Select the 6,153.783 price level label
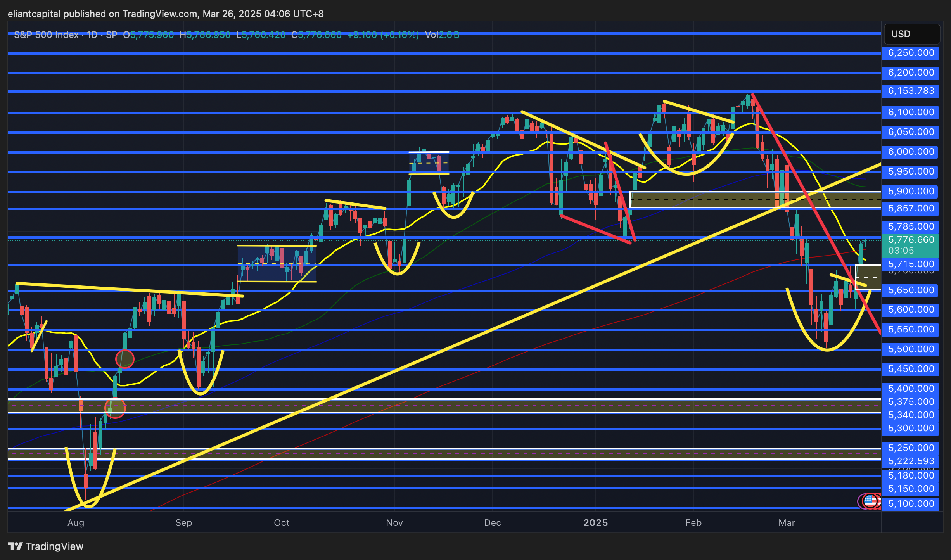 [x=911, y=91]
